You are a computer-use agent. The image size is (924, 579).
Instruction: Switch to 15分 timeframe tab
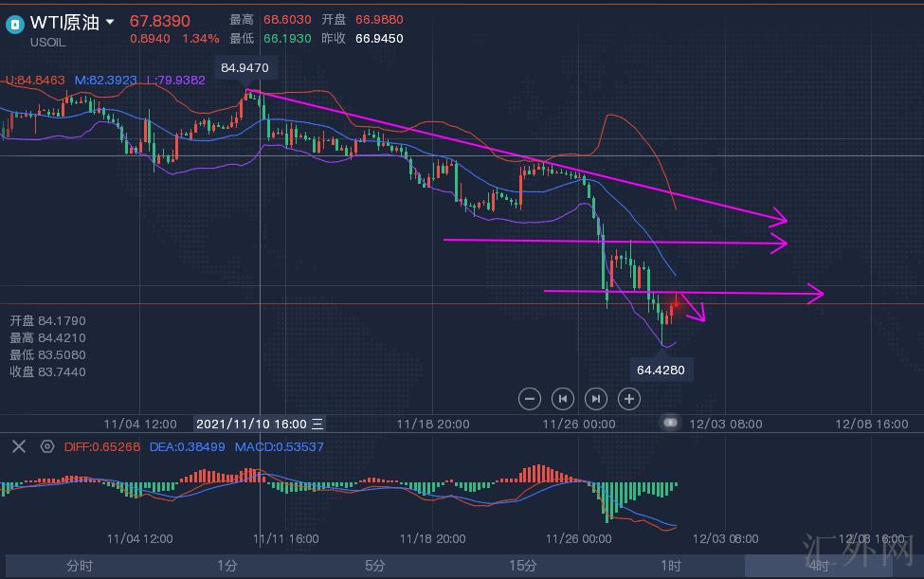pyautogui.click(x=523, y=566)
